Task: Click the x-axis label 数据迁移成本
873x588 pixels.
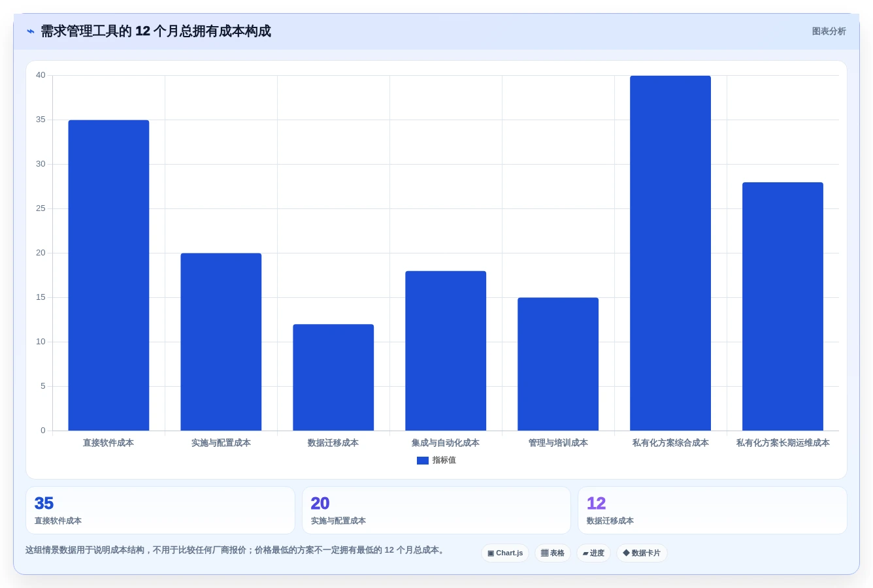Action: [x=333, y=443]
